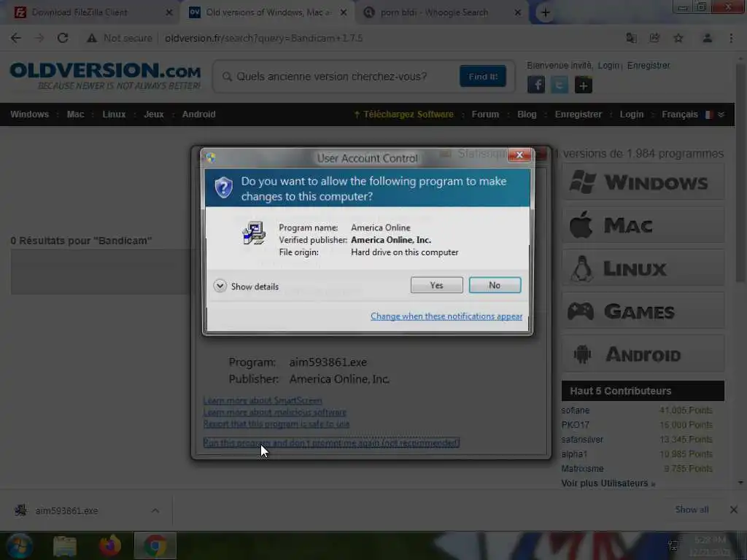Click the Facebook icon in header
This screenshot has height=560, width=747.
click(536, 85)
